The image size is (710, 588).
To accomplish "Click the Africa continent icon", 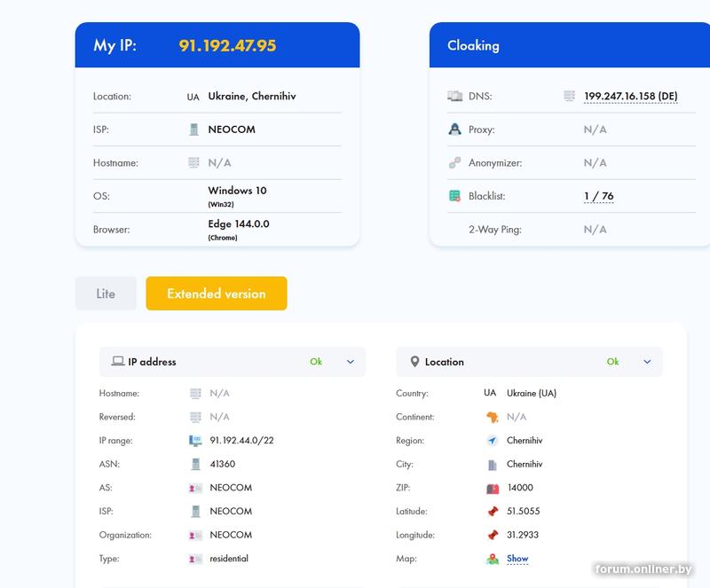I will click(x=493, y=417).
